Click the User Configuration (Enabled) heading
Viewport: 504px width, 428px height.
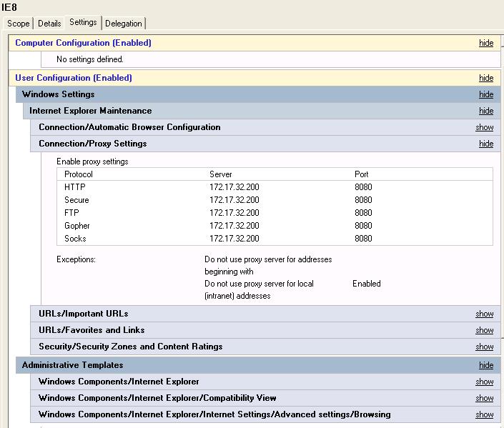[74, 78]
